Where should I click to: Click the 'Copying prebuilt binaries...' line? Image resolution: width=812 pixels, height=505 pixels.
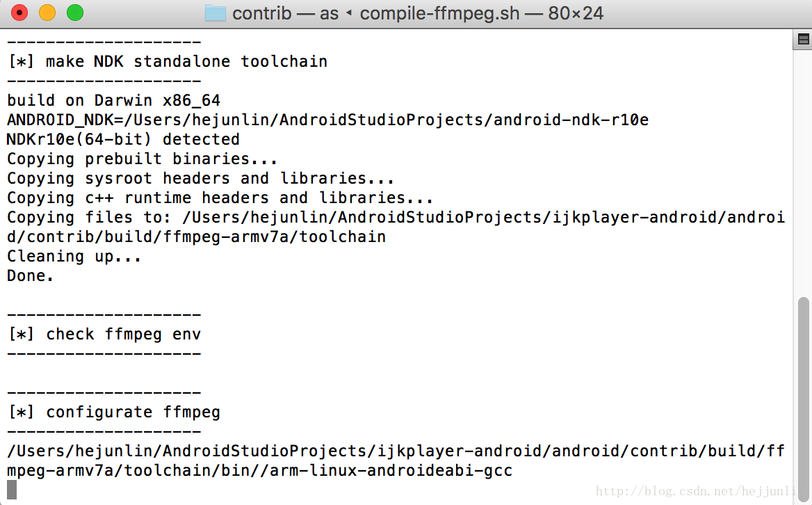tap(143, 159)
